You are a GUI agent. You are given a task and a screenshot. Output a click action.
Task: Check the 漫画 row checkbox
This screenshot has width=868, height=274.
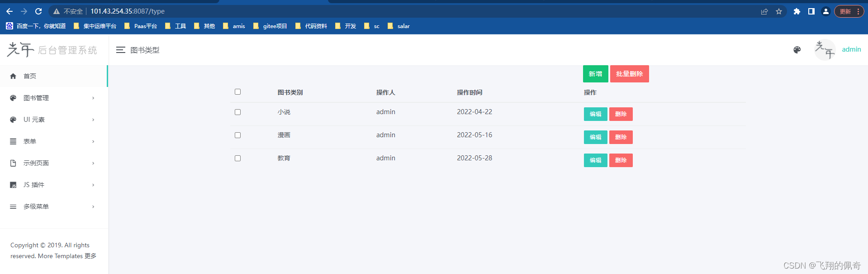[237, 135]
